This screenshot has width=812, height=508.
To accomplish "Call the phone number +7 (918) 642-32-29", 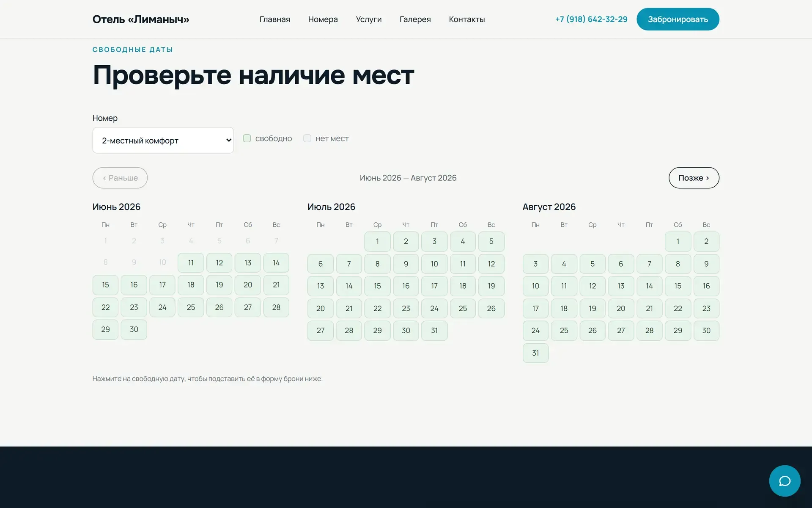I will pyautogui.click(x=591, y=19).
